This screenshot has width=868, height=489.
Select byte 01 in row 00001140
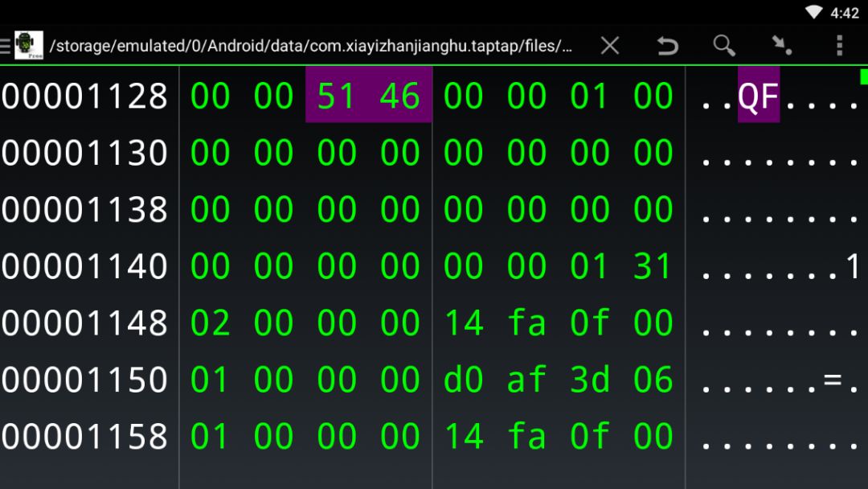590,265
